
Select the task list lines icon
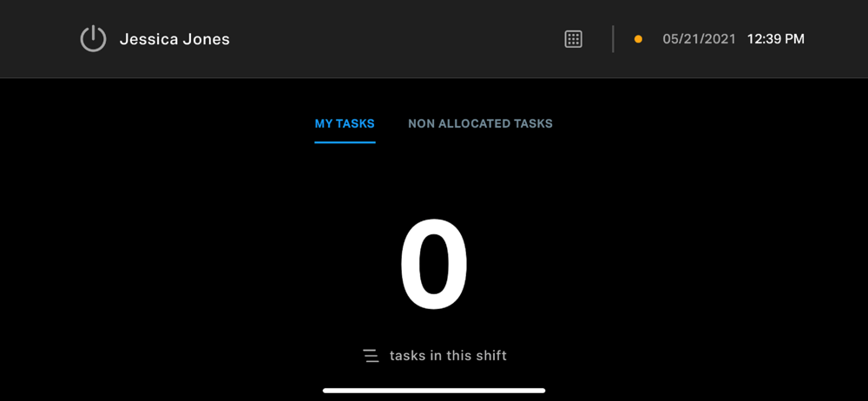(371, 356)
